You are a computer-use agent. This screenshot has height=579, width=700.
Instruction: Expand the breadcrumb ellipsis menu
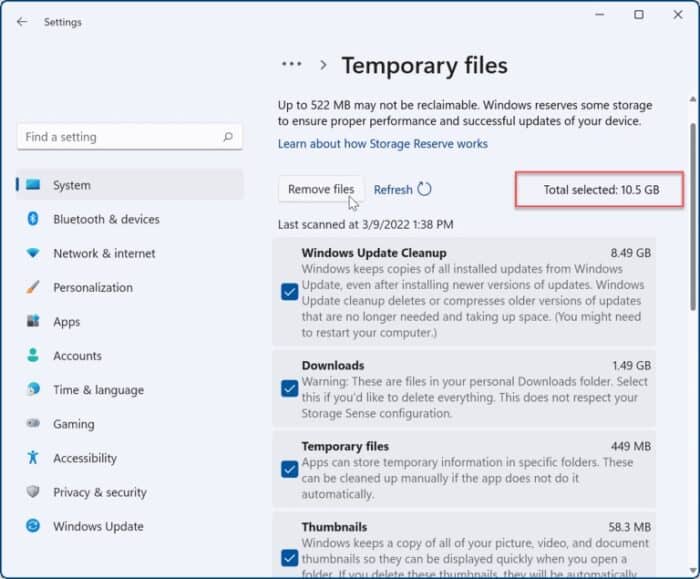pos(291,64)
